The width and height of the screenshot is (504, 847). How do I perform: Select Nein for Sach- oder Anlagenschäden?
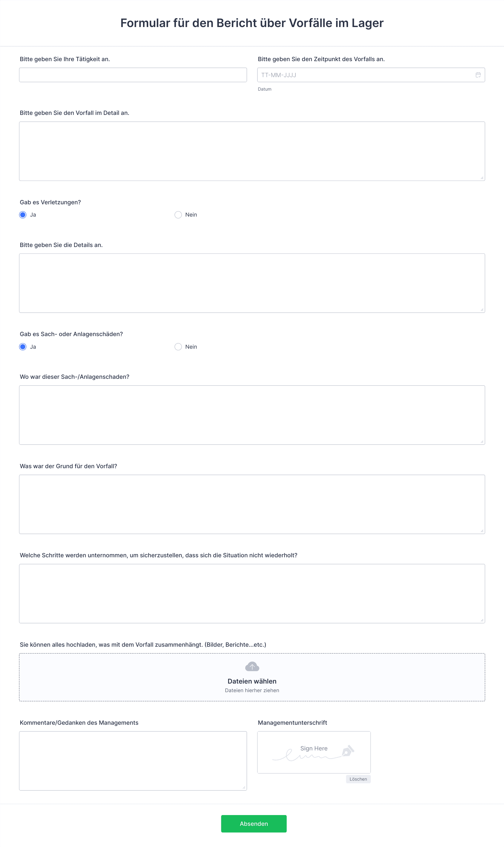(178, 347)
